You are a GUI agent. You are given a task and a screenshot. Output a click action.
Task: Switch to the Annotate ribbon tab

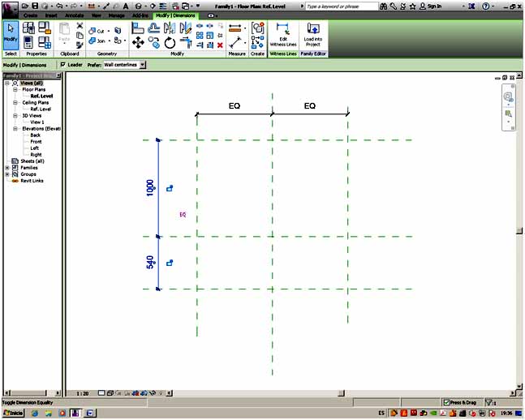[x=74, y=15]
